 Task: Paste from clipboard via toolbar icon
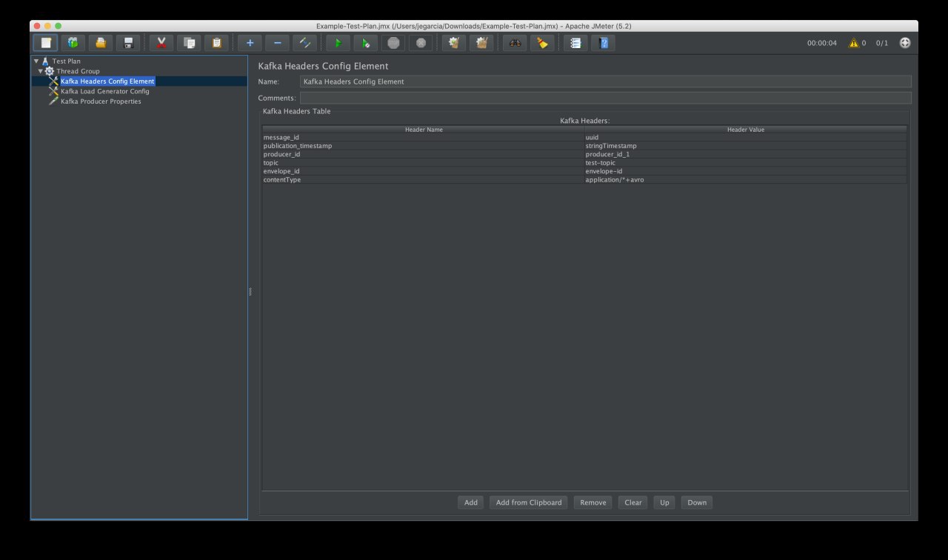(x=216, y=43)
